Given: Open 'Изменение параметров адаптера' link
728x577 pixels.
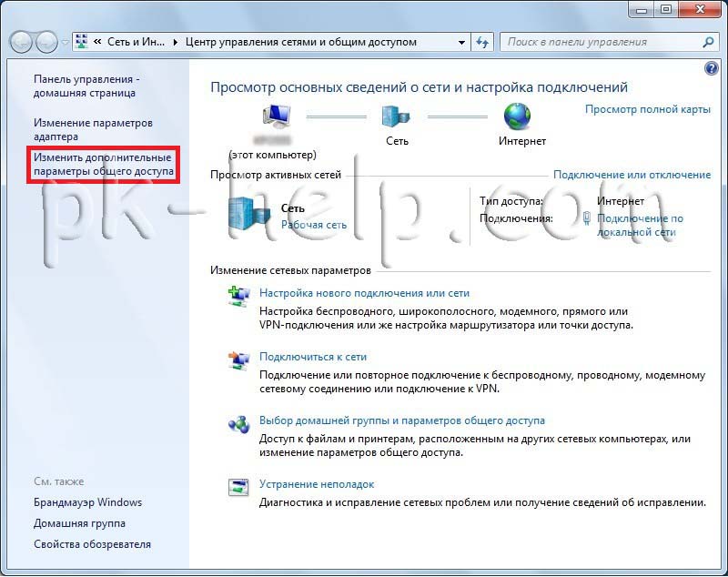Looking at the screenshot, I should point(93,129).
